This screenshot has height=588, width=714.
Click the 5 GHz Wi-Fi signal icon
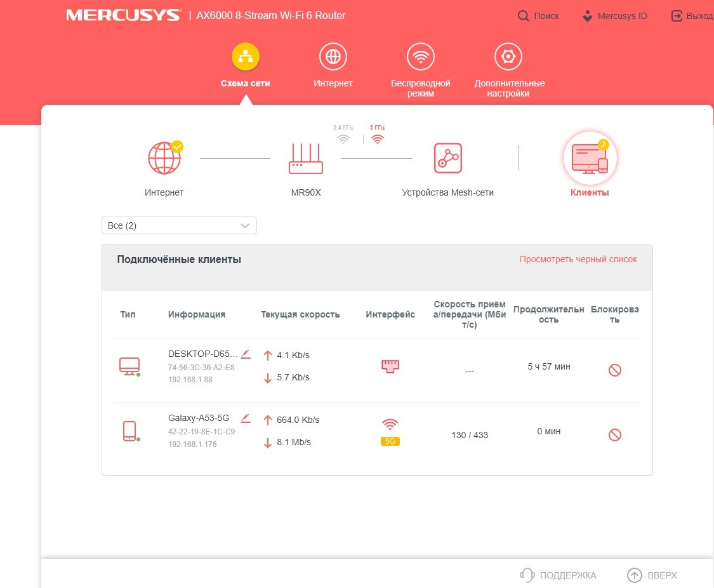pos(378,139)
